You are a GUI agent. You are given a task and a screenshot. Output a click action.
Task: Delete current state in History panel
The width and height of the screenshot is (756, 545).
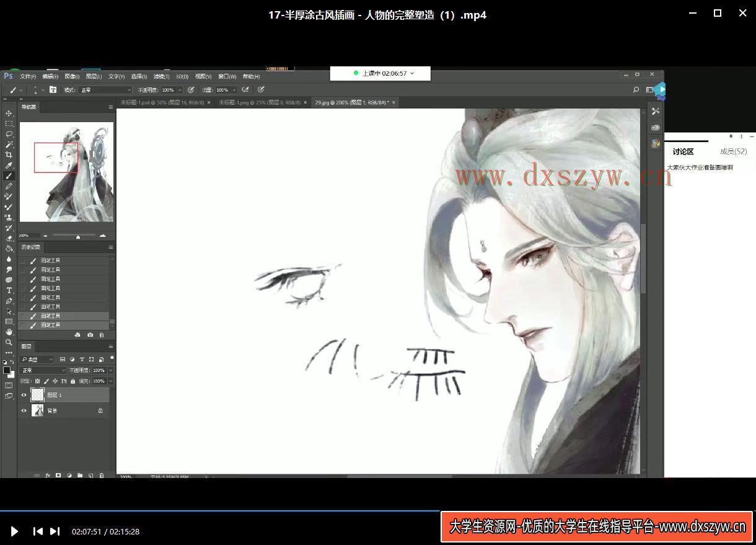[x=102, y=335]
